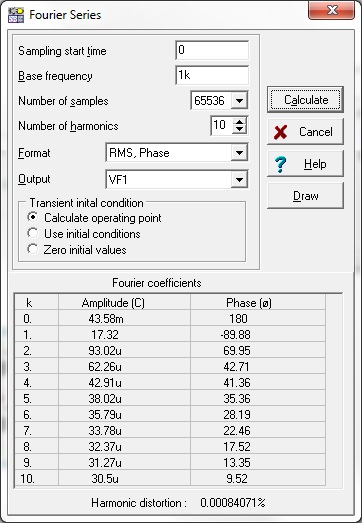Screen dimensions: 362x523
Task: Click the Fourier Series title bar app icon
Action: click(16, 15)
